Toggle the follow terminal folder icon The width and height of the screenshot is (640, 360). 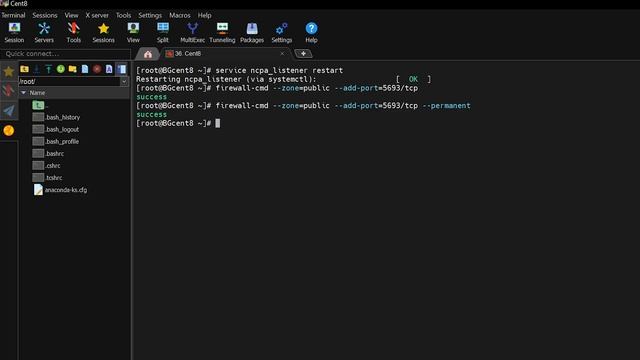(x=122, y=69)
